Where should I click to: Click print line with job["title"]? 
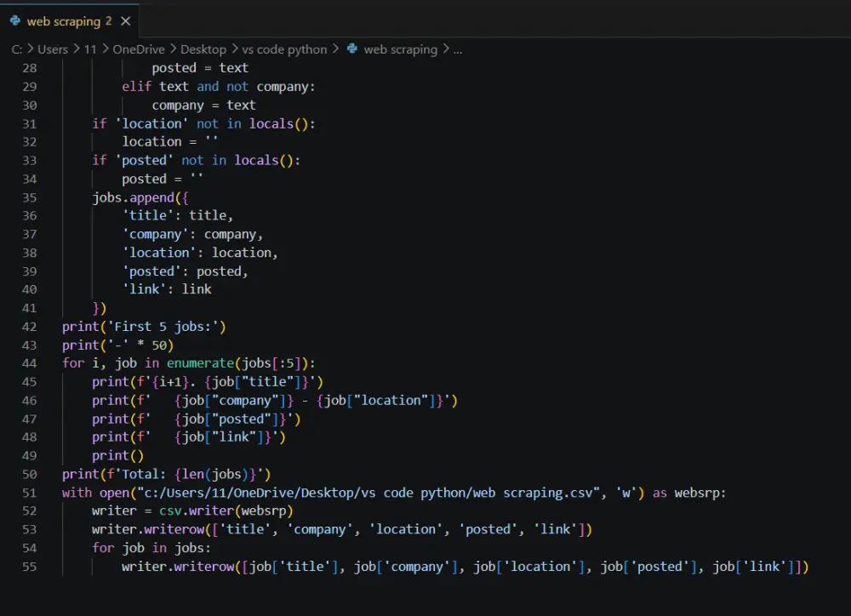click(208, 381)
